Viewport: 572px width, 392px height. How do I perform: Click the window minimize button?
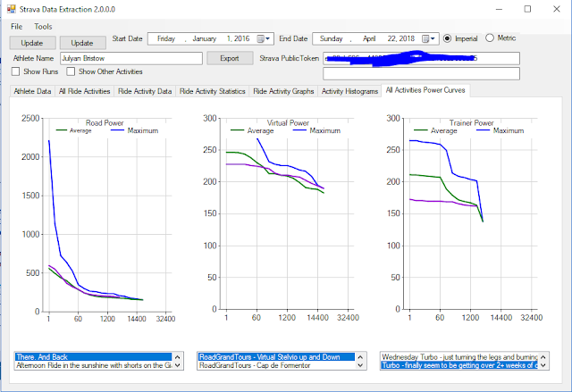[499, 9]
